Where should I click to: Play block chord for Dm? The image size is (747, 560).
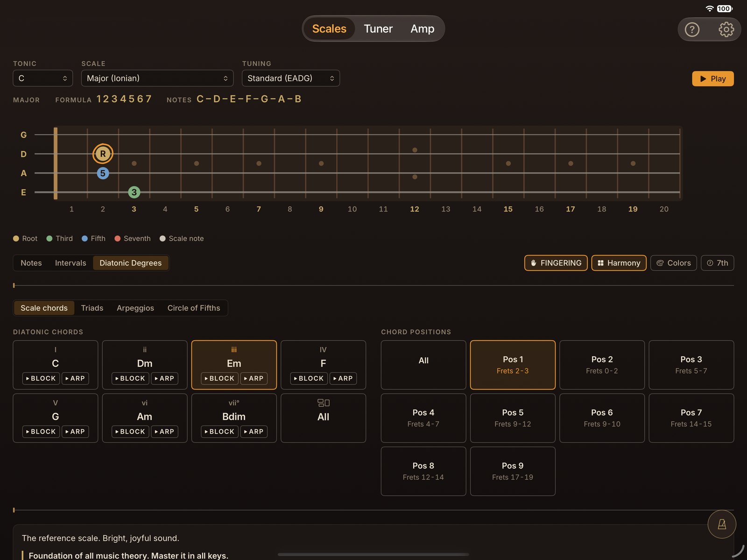[x=130, y=378]
